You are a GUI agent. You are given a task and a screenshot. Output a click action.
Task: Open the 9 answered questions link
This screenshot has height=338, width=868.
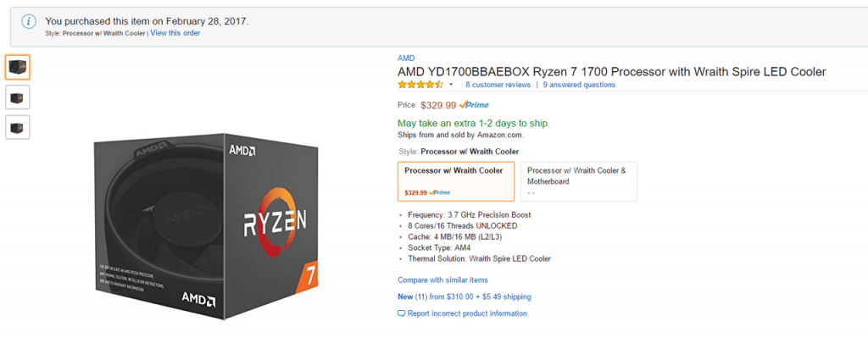tap(579, 85)
